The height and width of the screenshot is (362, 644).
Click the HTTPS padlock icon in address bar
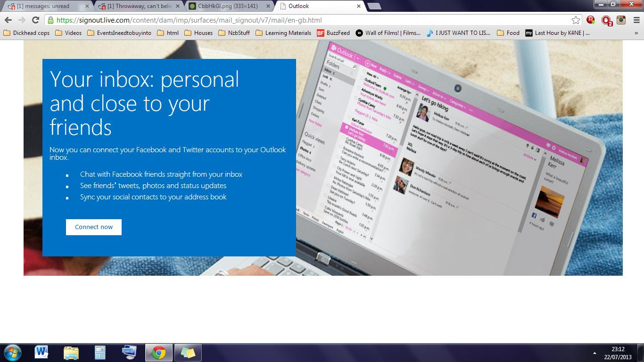pyautogui.click(x=50, y=20)
